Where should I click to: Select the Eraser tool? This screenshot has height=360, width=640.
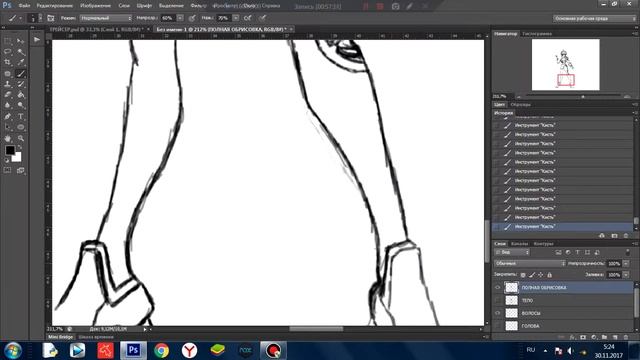pos(8,95)
